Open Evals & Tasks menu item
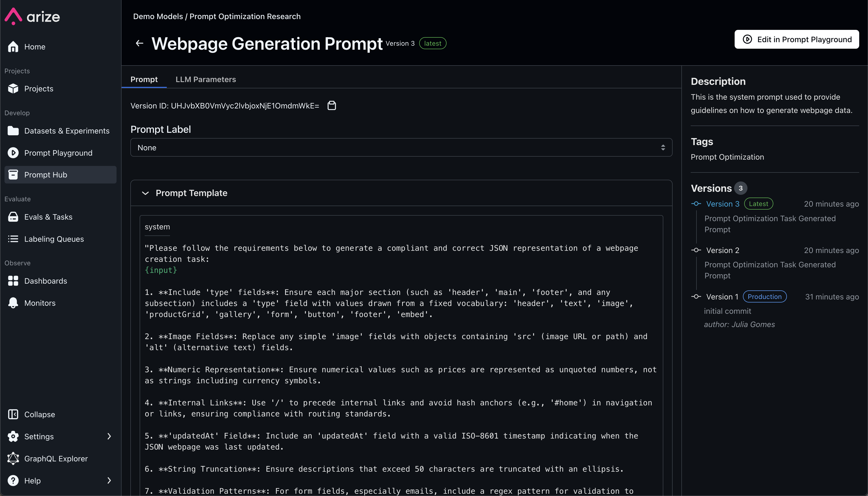Viewport: 868px width, 496px height. coord(60,217)
